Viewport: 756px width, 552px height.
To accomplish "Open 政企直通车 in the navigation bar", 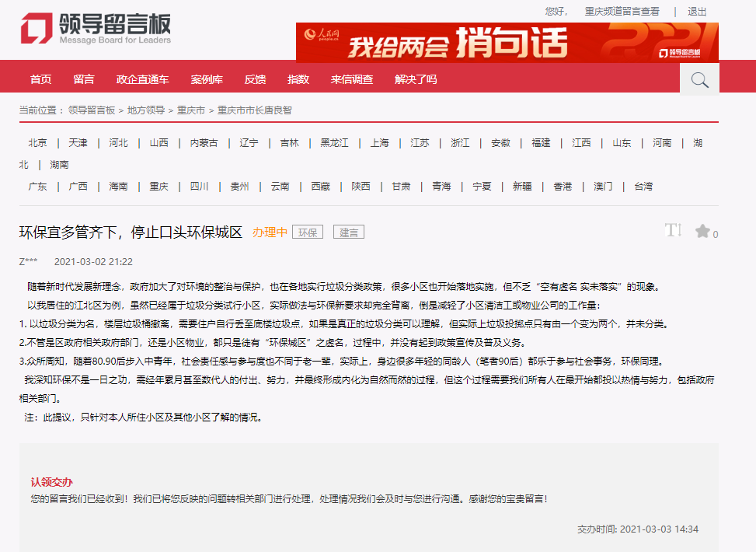I will point(142,79).
